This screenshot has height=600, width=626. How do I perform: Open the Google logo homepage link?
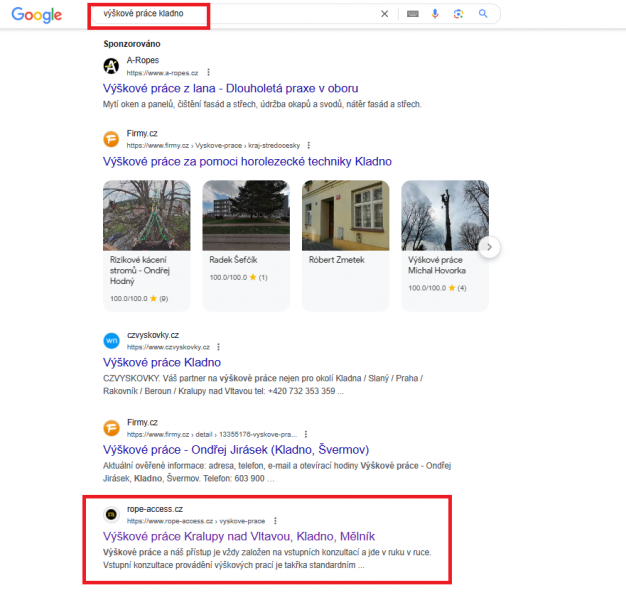[x=36, y=15]
